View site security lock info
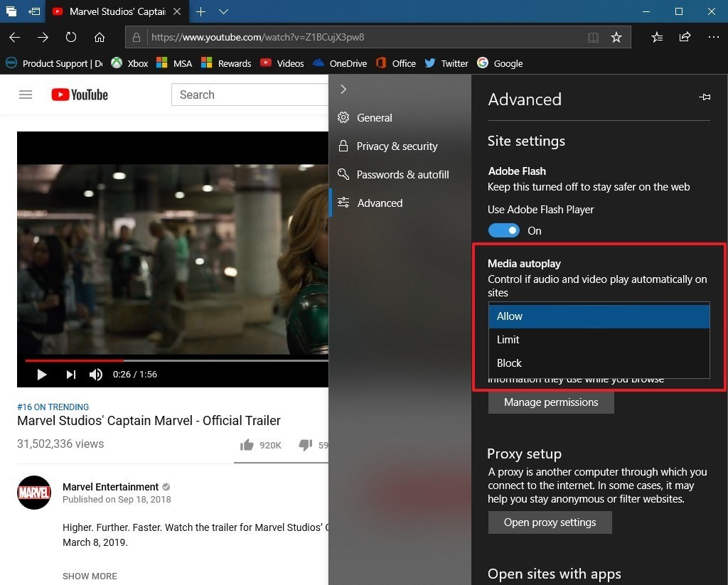 pos(136,37)
